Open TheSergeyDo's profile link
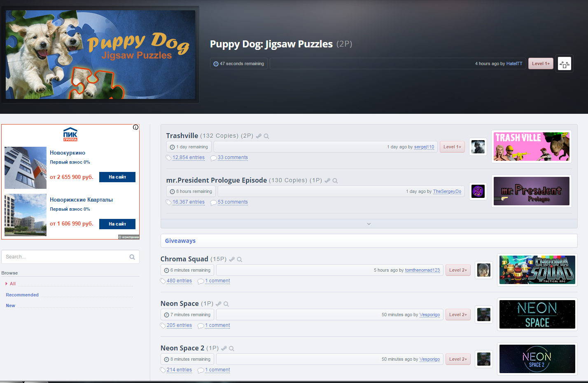This screenshot has height=383, width=588. coord(447,191)
